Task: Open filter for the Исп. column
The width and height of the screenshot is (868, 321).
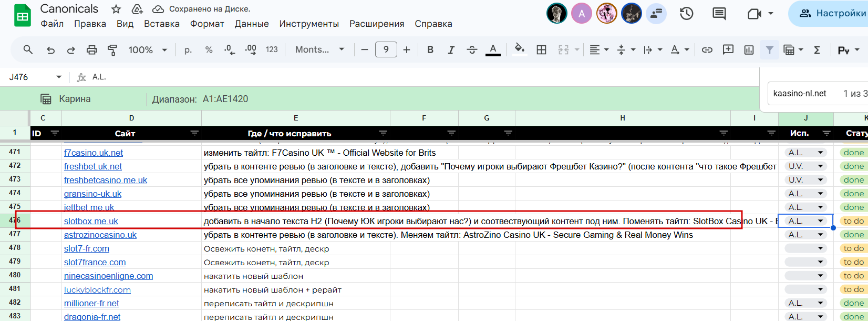Action: click(x=826, y=134)
